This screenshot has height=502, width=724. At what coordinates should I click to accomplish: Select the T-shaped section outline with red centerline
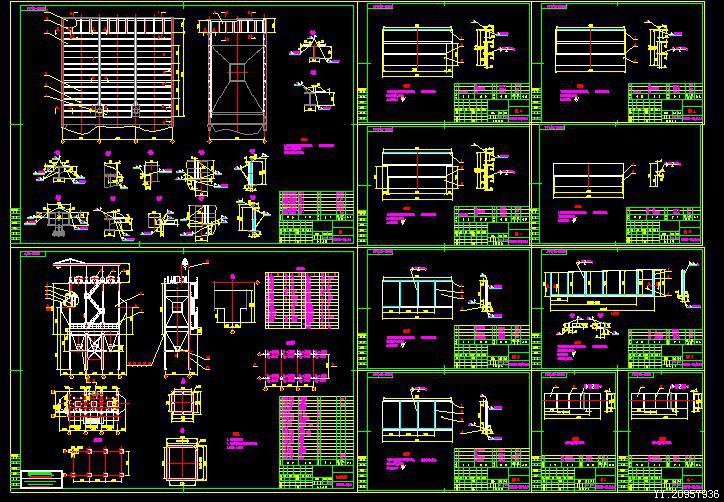234,303
